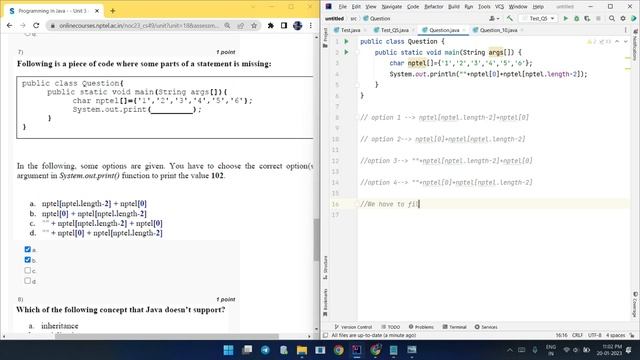Open the File menu in IntelliJ
The image size is (640, 360).
pos(342,7)
